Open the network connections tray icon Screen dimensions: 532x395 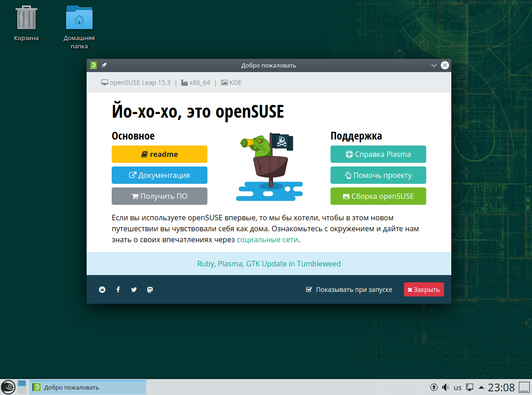pos(470,387)
